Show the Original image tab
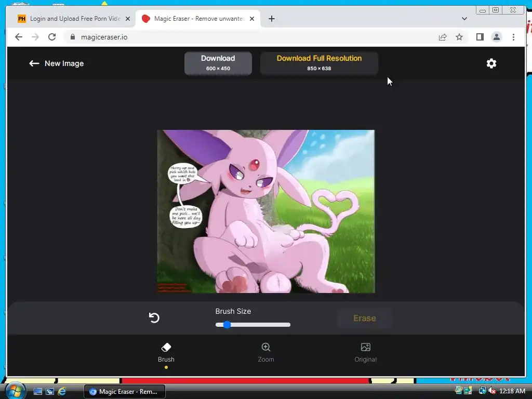 coord(365,353)
